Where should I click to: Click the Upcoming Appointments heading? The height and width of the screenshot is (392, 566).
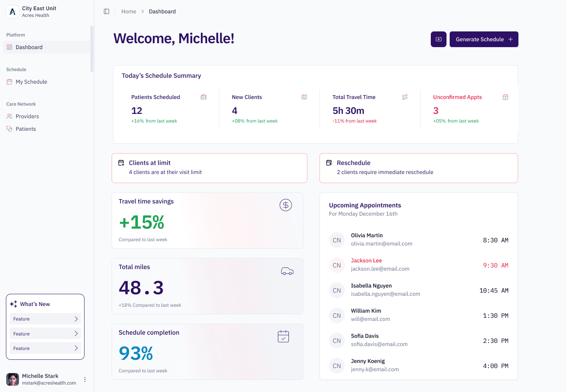tap(365, 205)
